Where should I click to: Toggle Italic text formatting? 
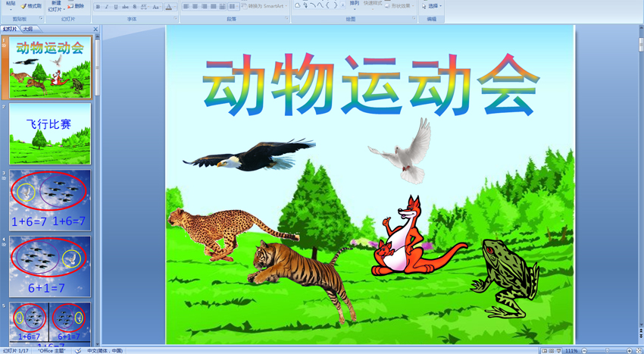click(x=106, y=7)
